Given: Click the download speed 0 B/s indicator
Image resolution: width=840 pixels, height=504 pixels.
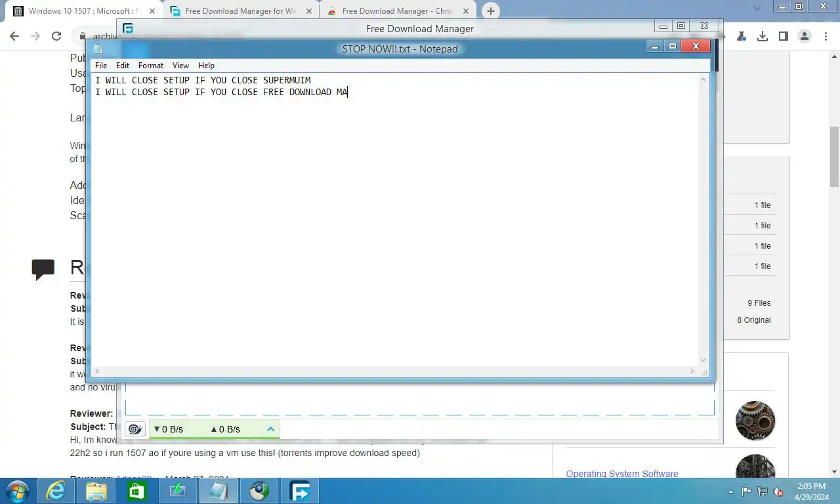Looking at the screenshot, I should pyautogui.click(x=168, y=429).
